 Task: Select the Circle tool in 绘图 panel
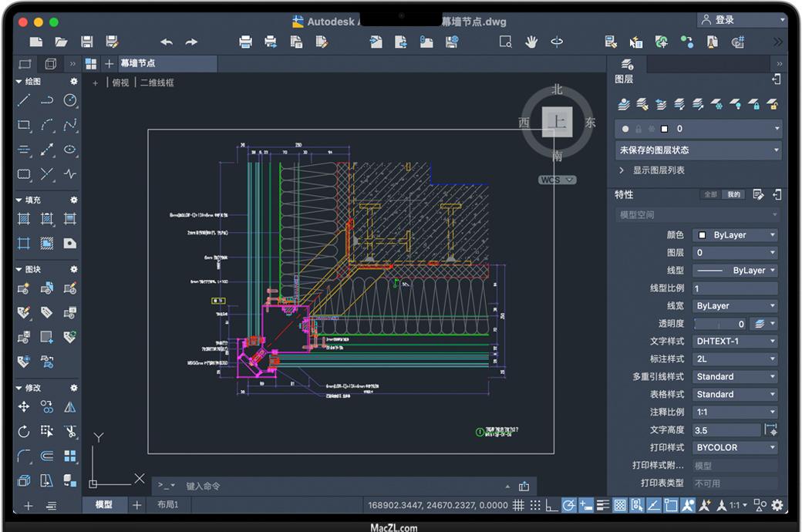(70, 100)
